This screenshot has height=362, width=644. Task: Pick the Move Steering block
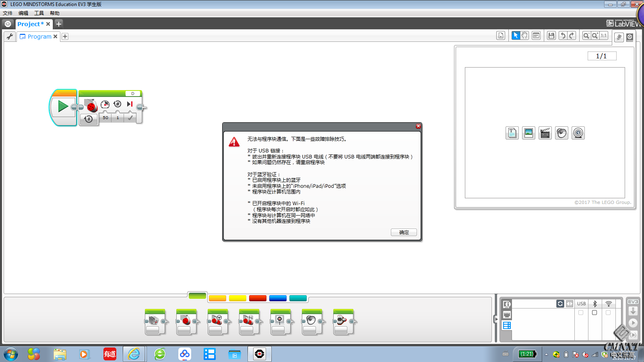218,322
